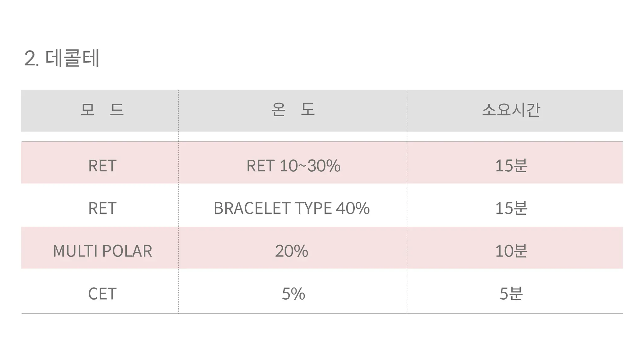Select the MULTI POLAR mode cell
The width and height of the screenshot is (644, 364).
102,251
